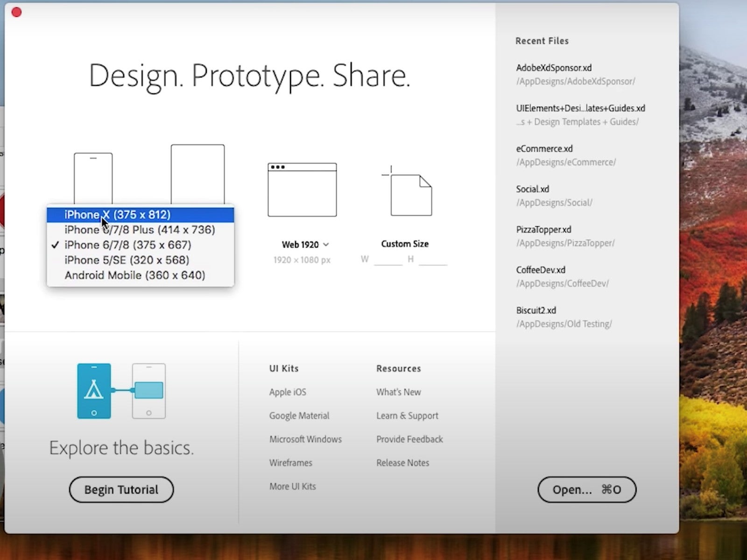Click the iPhone artboard preset icon
Image resolution: width=747 pixels, height=560 pixels.
point(93,178)
